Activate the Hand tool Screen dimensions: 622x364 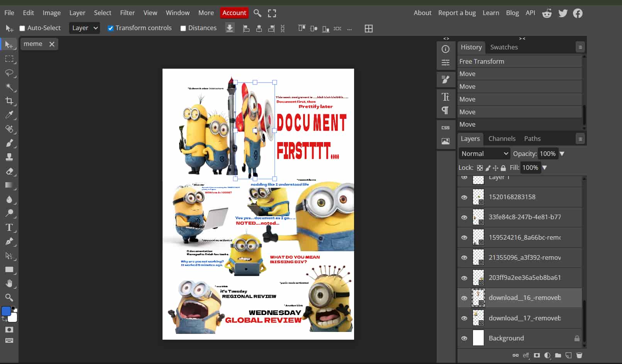(x=9, y=284)
